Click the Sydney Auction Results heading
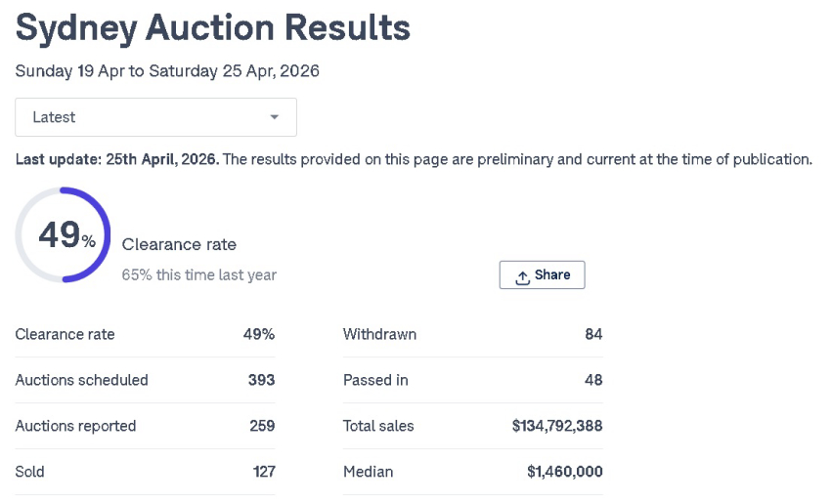 click(x=213, y=28)
